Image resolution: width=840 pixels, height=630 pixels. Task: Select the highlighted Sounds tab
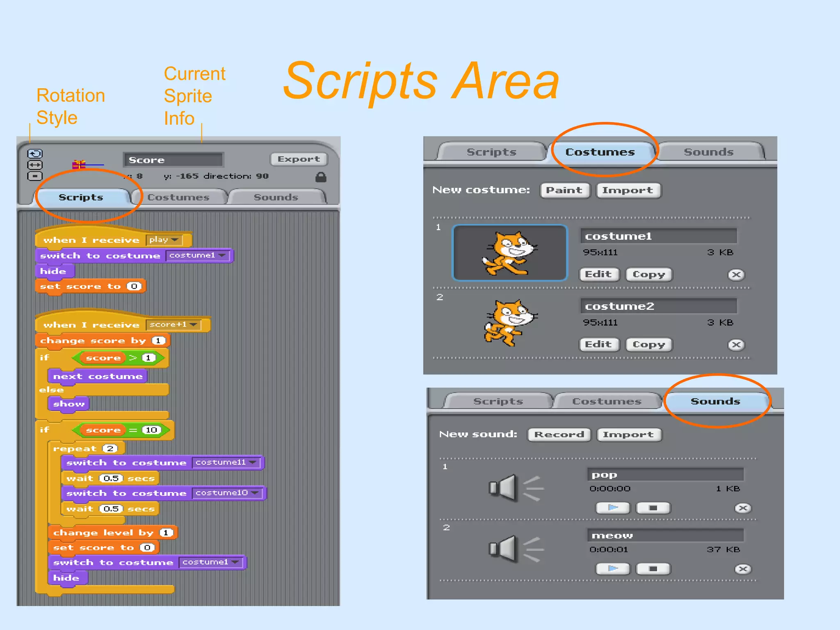(715, 401)
